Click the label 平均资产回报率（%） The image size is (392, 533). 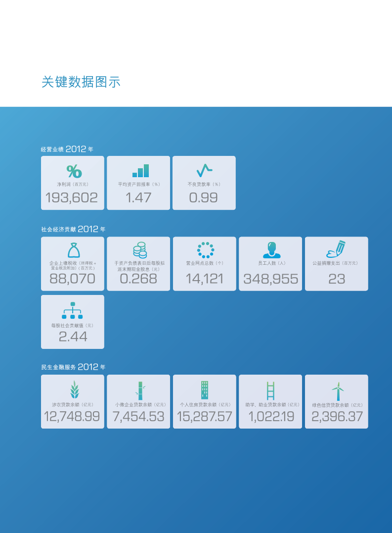pos(139,184)
